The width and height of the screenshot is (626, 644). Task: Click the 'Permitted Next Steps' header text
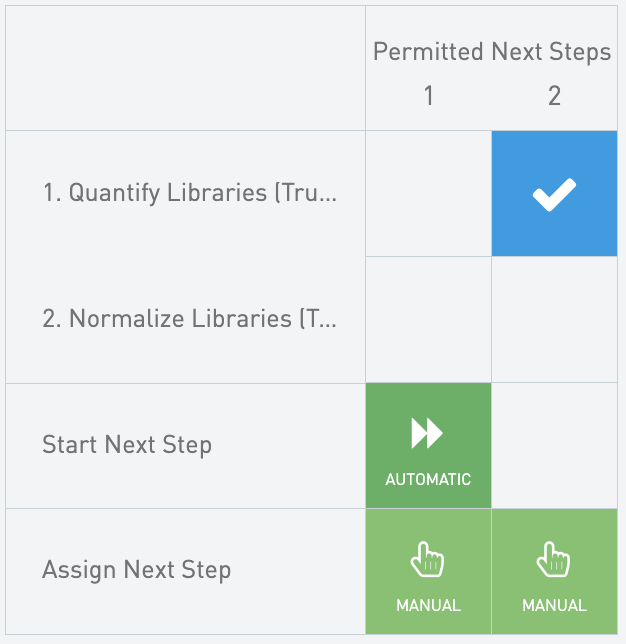492,53
